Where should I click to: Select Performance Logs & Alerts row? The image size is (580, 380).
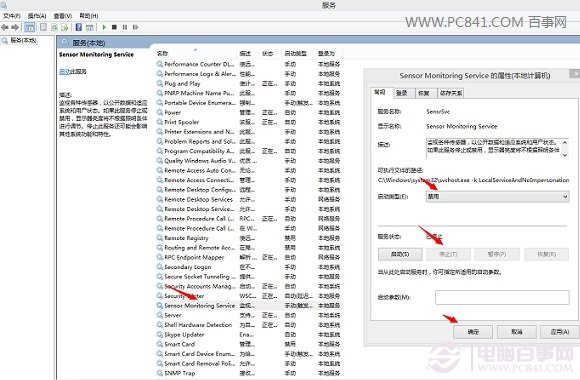(249, 74)
